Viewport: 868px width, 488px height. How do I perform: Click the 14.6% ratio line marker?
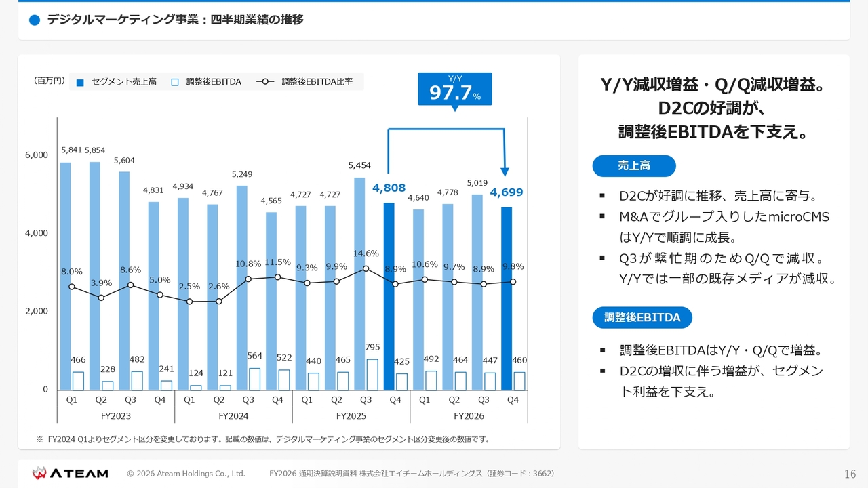(366, 268)
